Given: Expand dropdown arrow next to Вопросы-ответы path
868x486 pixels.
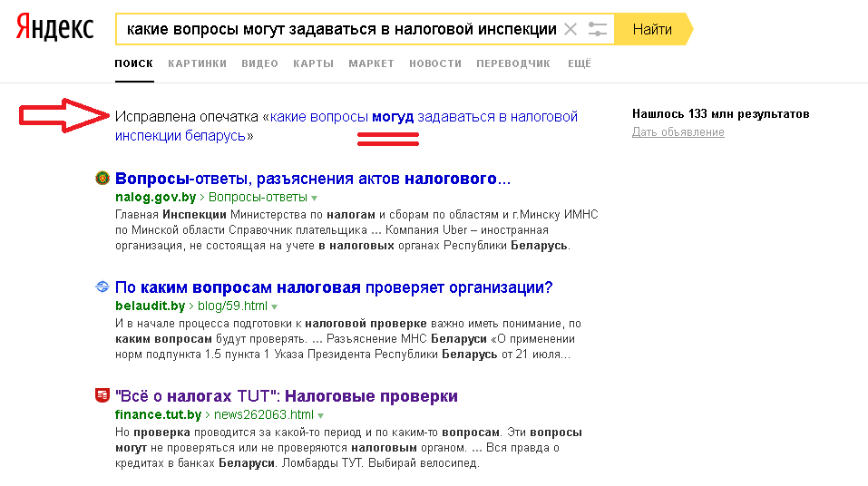Looking at the screenshot, I should click(x=315, y=198).
